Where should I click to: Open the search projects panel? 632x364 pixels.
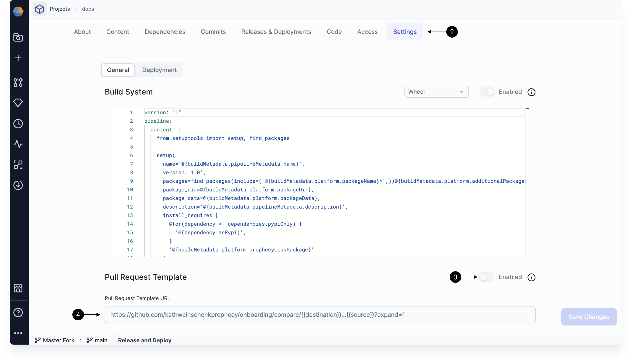(x=18, y=37)
